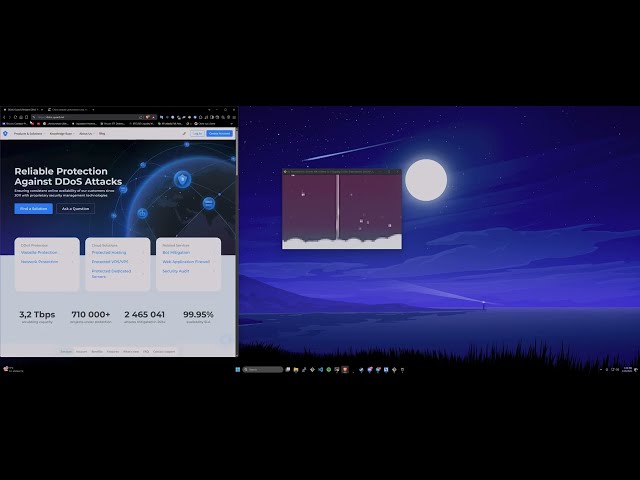Click the browser home icon
Image resolution: width=640 pixels, height=480 pixels.
[21, 117]
